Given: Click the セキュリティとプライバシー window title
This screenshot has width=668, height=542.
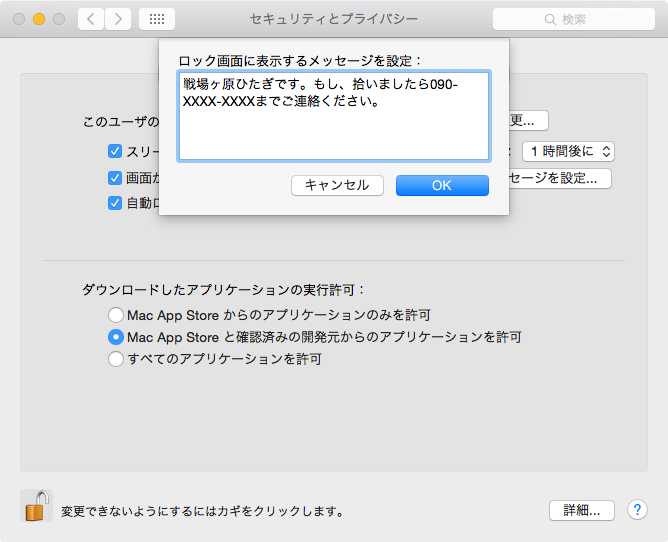Looking at the screenshot, I should (x=334, y=19).
